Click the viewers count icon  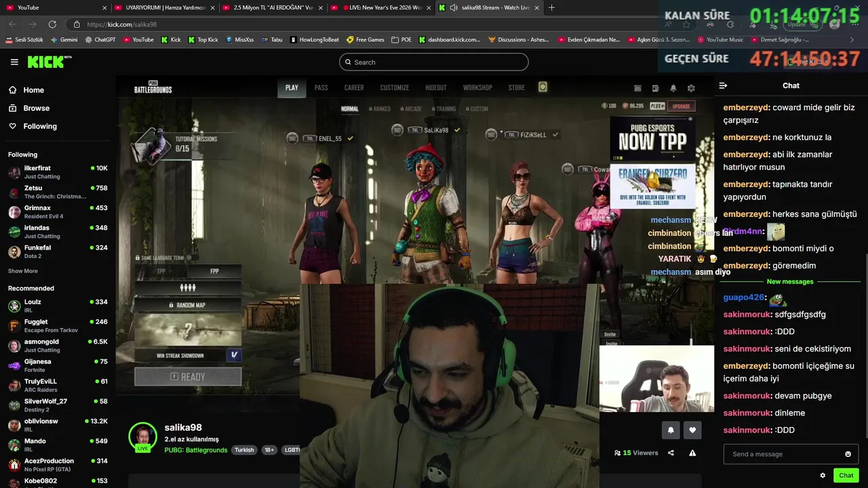(x=617, y=453)
